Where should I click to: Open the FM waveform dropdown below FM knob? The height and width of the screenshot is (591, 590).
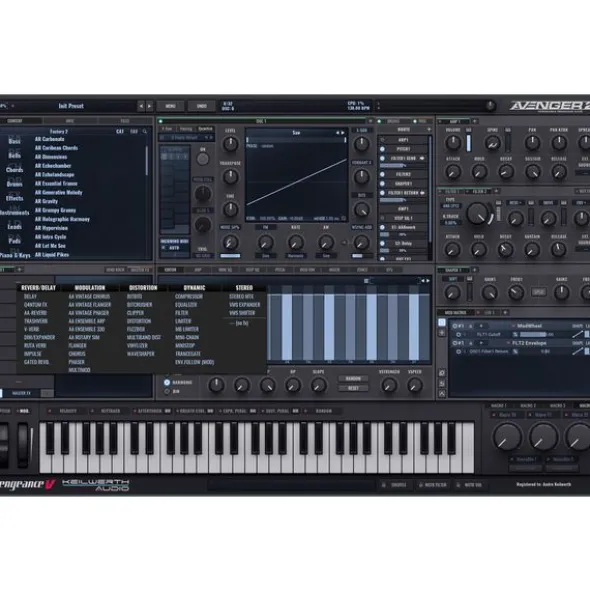coord(266,256)
